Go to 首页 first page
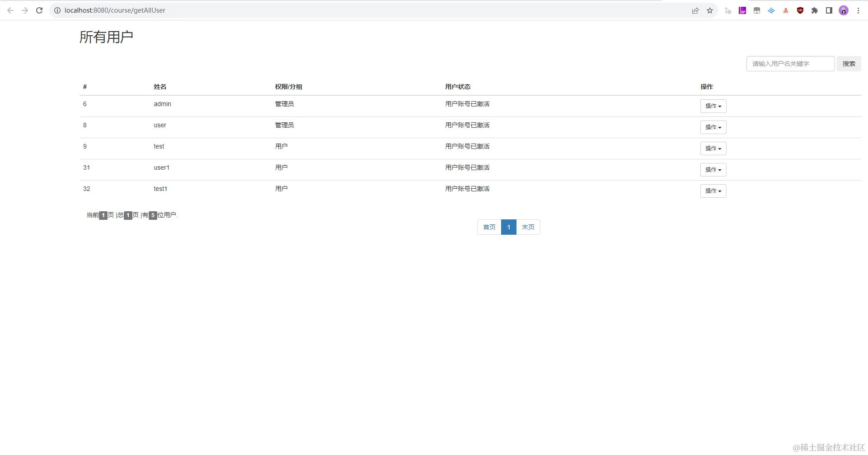The height and width of the screenshot is (455, 868). click(x=489, y=227)
